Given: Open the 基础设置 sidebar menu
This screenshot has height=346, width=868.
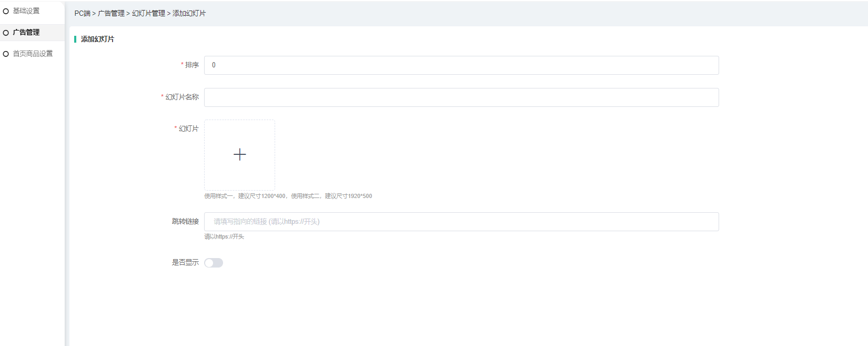Looking at the screenshot, I should point(26,11).
